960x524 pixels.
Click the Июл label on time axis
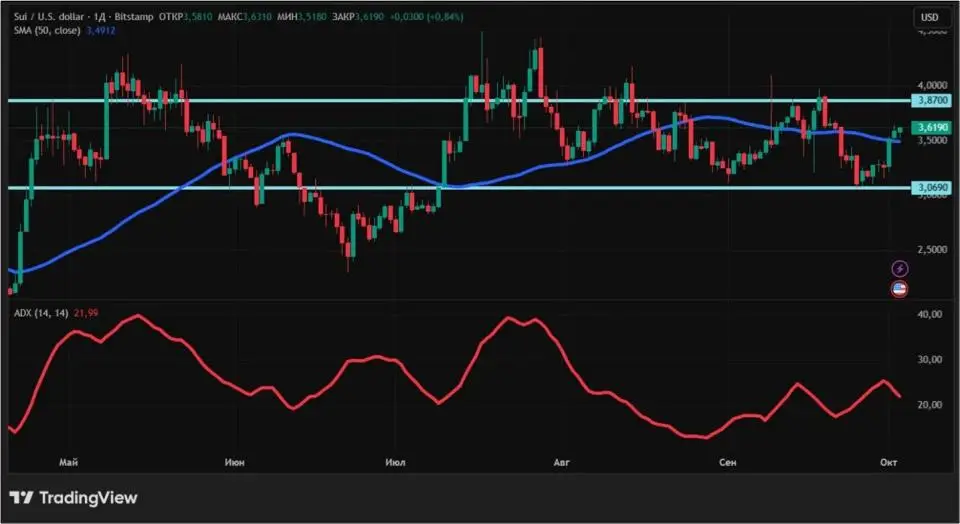coord(395,463)
